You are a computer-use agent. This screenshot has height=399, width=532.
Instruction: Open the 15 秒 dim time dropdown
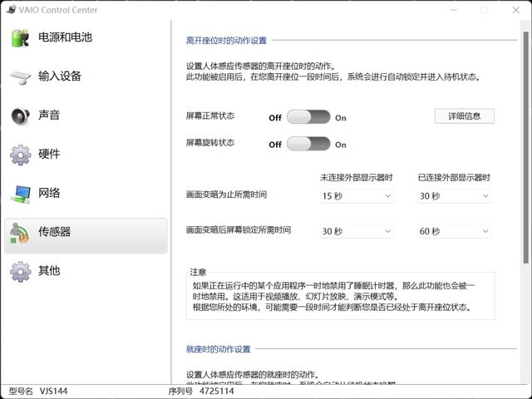click(357, 196)
